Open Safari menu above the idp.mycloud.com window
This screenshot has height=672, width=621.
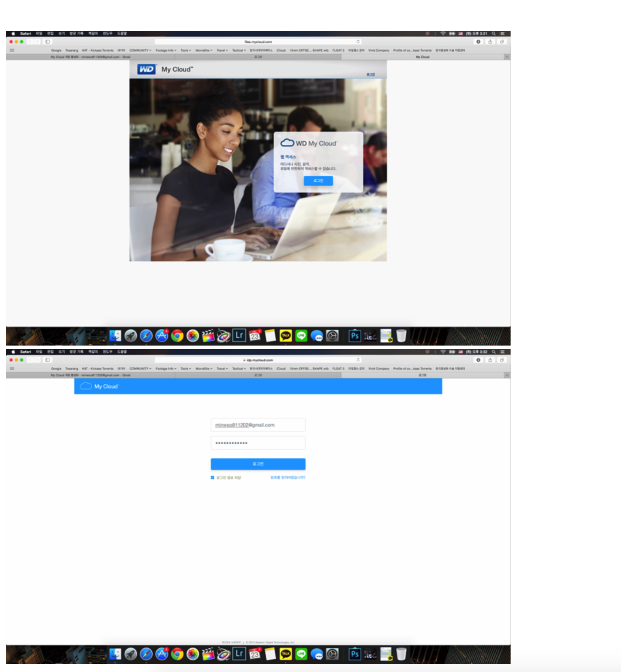(26, 352)
